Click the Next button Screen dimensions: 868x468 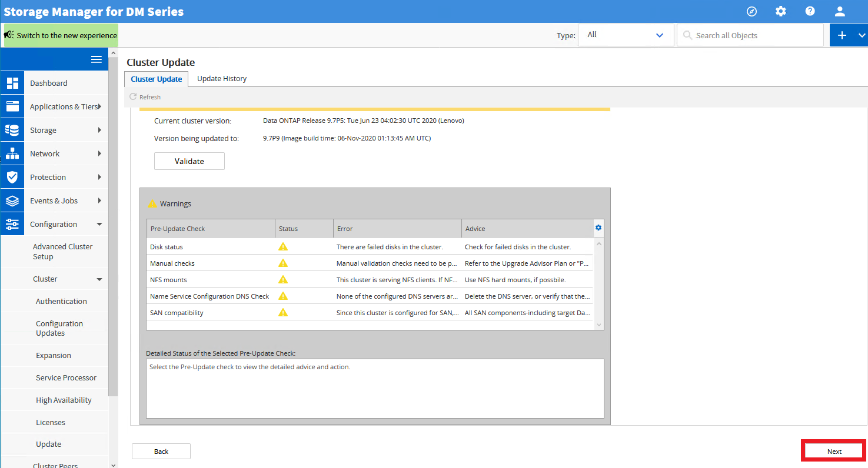[x=834, y=451]
